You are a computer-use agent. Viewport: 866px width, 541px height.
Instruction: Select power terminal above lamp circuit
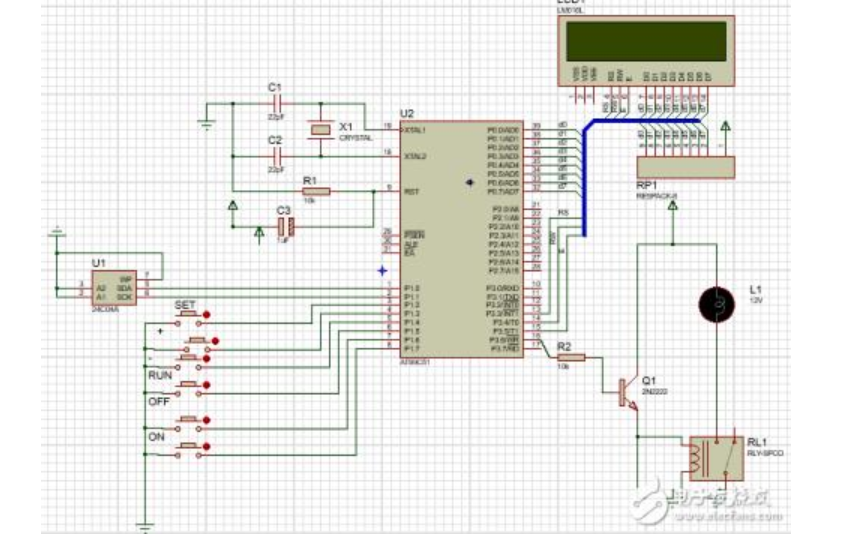point(673,206)
